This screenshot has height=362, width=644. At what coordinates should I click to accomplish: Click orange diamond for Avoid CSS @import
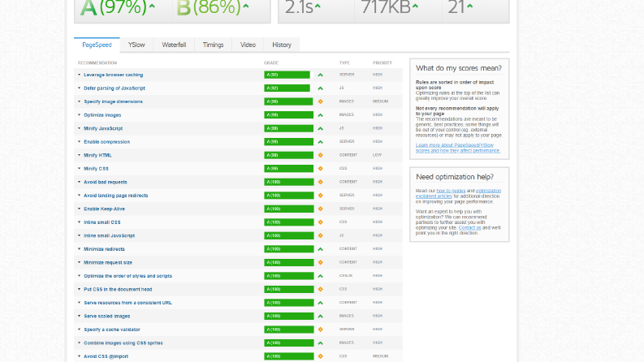point(320,356)
